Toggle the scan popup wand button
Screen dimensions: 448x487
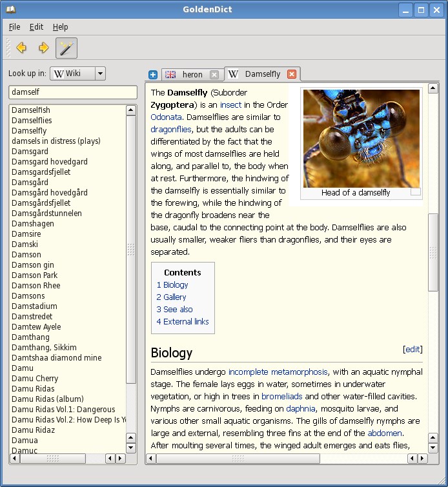[x=66, y=48]
